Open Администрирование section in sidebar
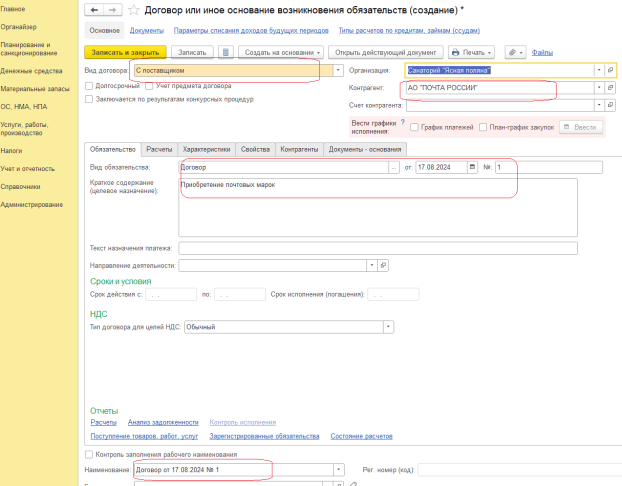 pyautogui.click(x=32, y=205)
